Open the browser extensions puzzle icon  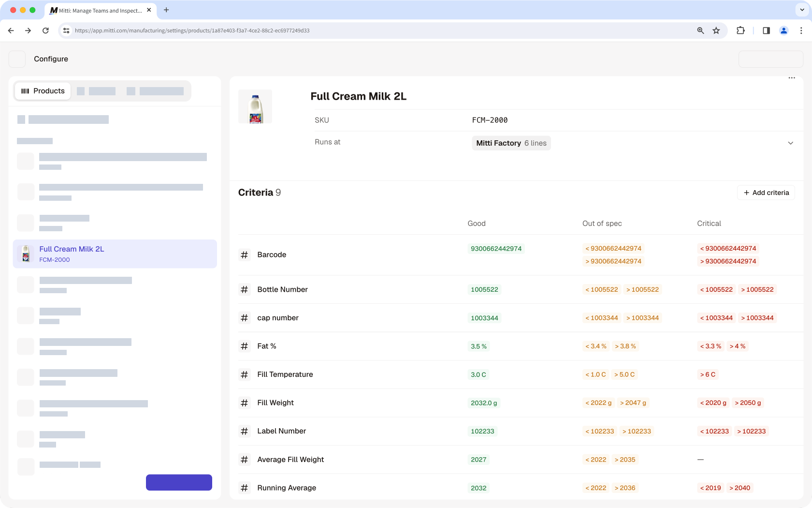coord(740,30)
